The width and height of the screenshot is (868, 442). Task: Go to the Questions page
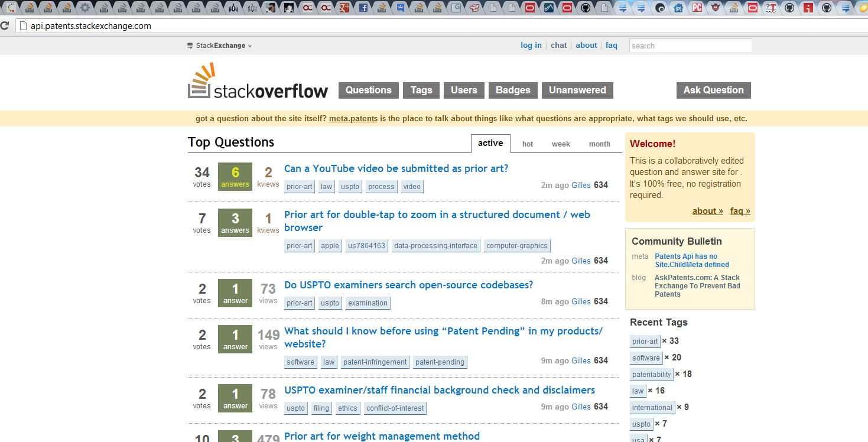coord(369,90)
